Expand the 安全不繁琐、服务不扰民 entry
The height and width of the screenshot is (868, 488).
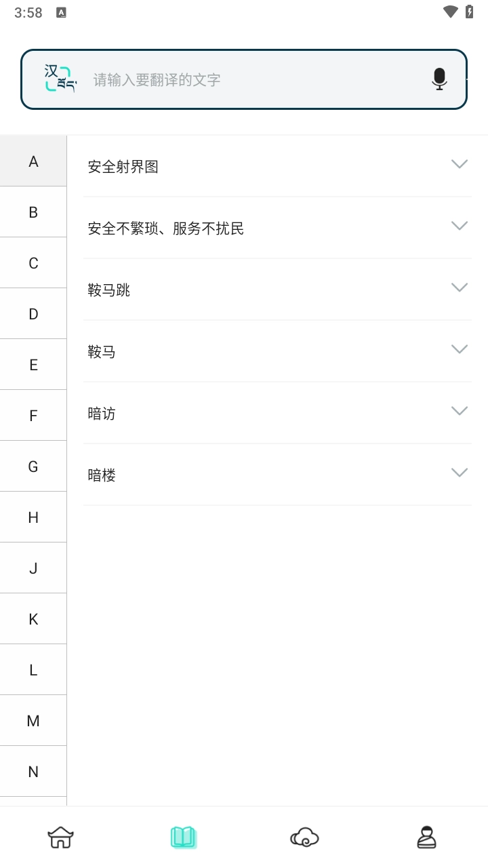click(x=460, y=226)
